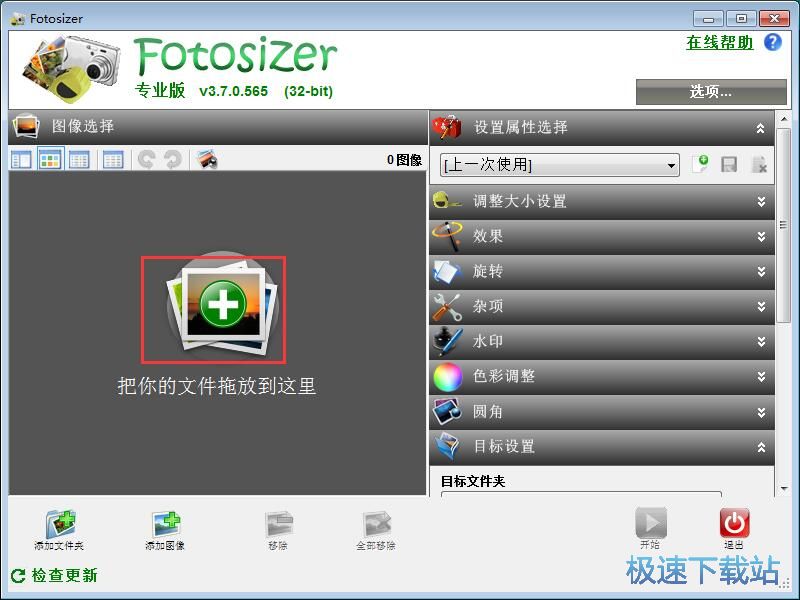Open the 在线帮助 online help link
Image resolution: width=800 pixels, height=600 pixels.
click(x=719, y=42)
